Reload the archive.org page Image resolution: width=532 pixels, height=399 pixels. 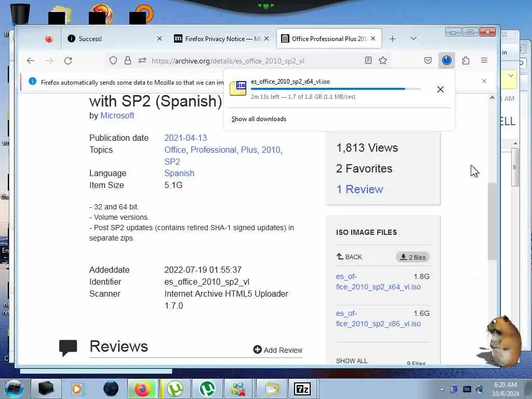pos(68,61)
